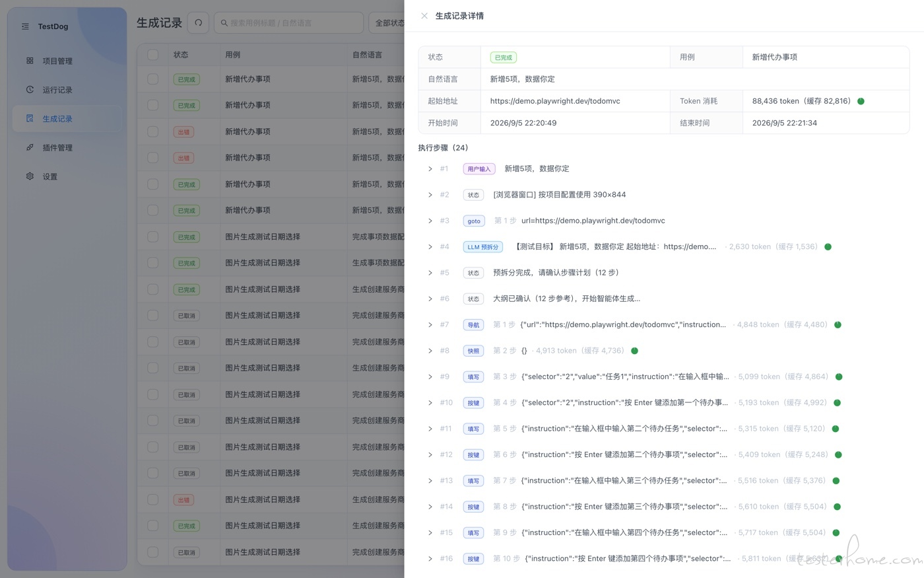Expand step #1 用户输入
The height and width of the screenshot is (578, 924).
coord(430,169)
